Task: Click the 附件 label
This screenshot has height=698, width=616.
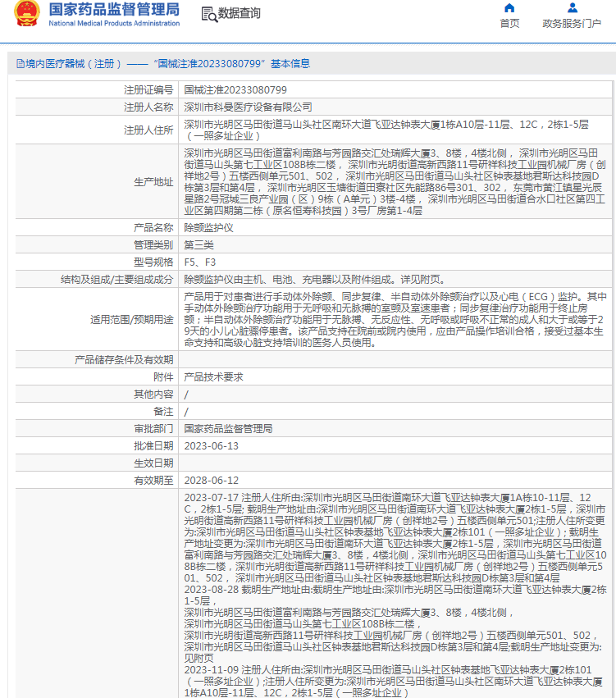Action: (163, 377)
